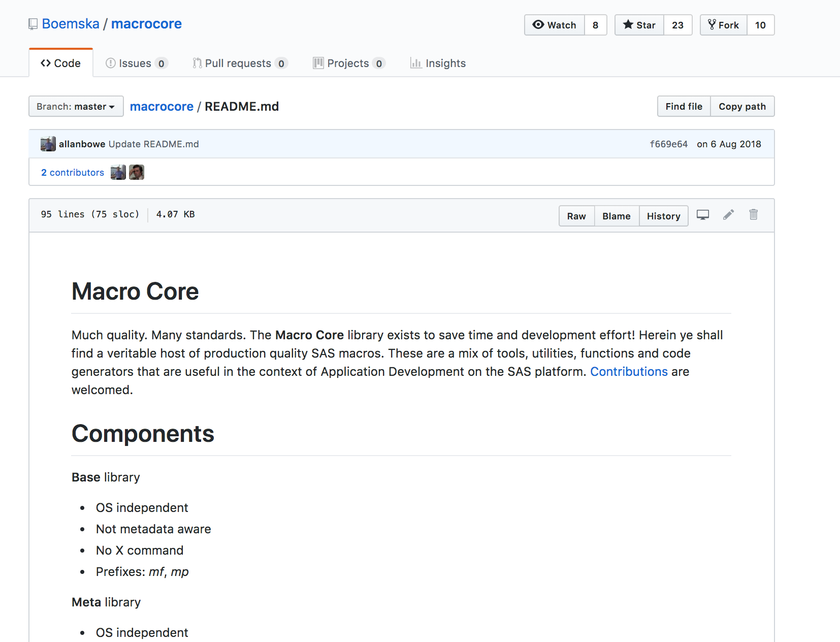Open file in GitHub Desktop monitor icon

pyautogui.click(x=703, y=215)
